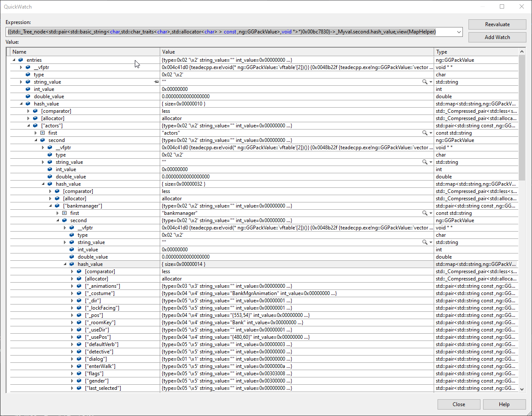The height and width of the screenshot is (416, 532).
Task: Click the icon beside ["detective"] entry
Action: [x=79, y=352]
